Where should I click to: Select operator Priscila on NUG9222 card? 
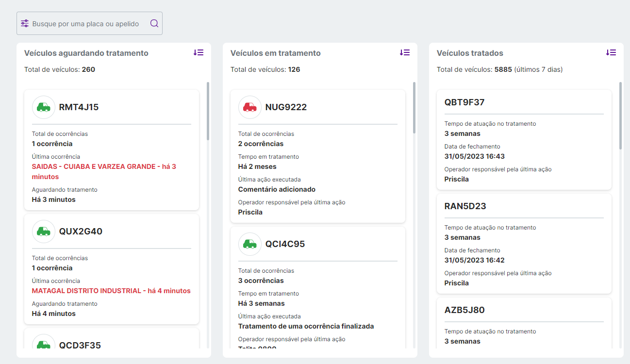click(250, 212)
